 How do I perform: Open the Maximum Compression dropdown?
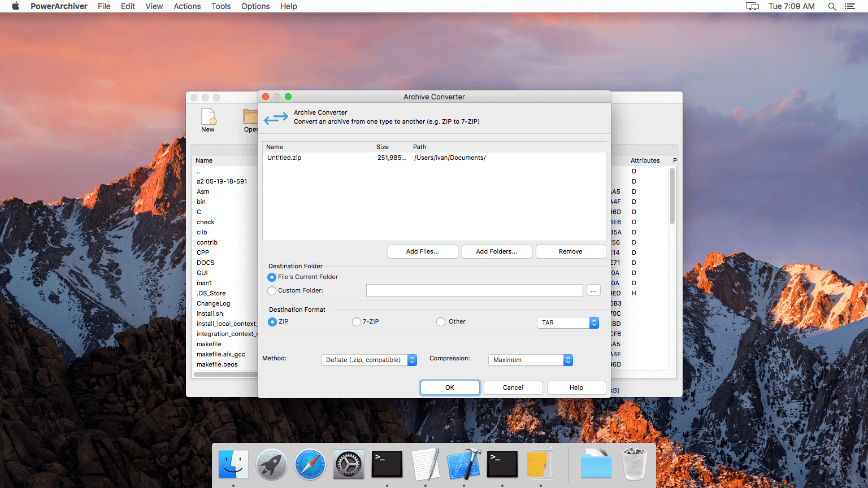click(x=530, y=360)
